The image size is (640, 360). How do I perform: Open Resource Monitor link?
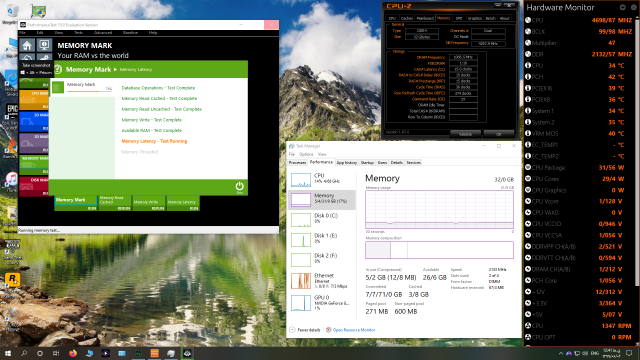353,330
